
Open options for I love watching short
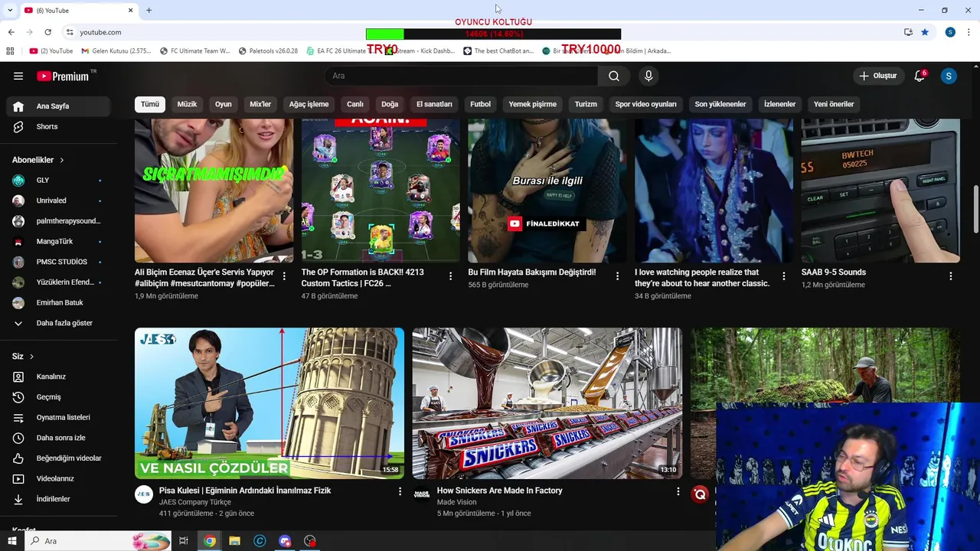783,276
